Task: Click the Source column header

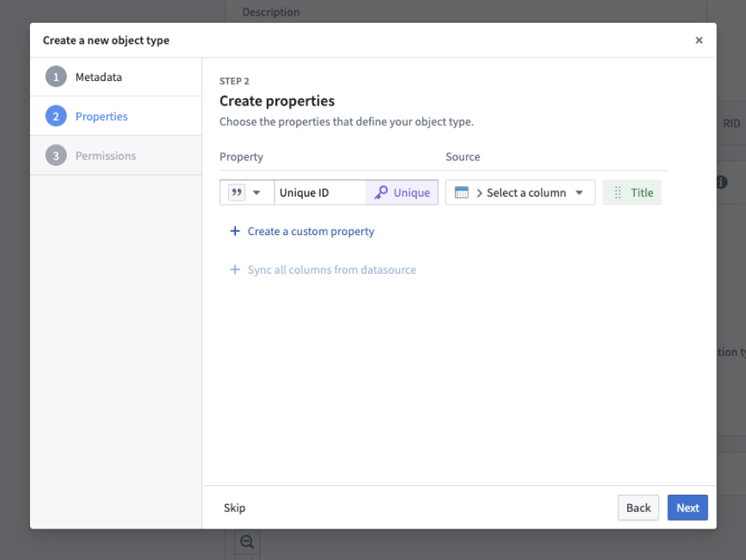Action: 463,157
